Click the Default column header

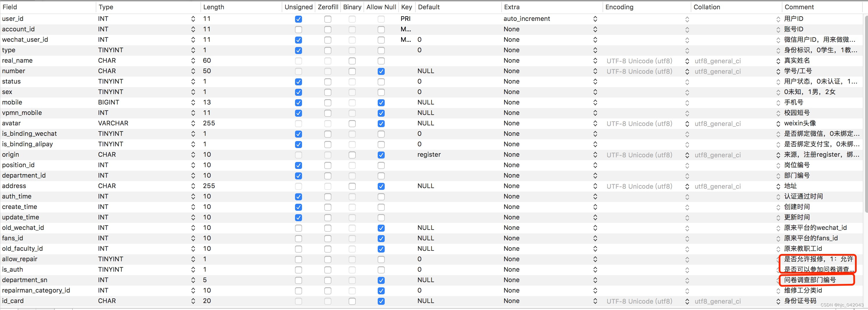[458, 7]
